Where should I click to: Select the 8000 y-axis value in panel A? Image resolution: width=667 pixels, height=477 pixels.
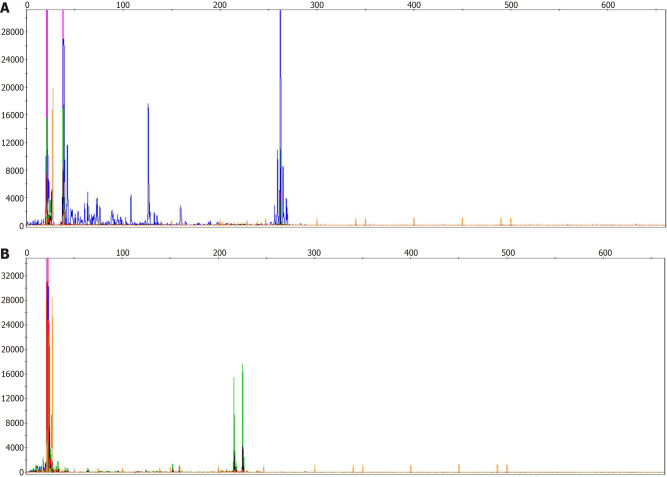pyautogui.click(x=14, y=171)
